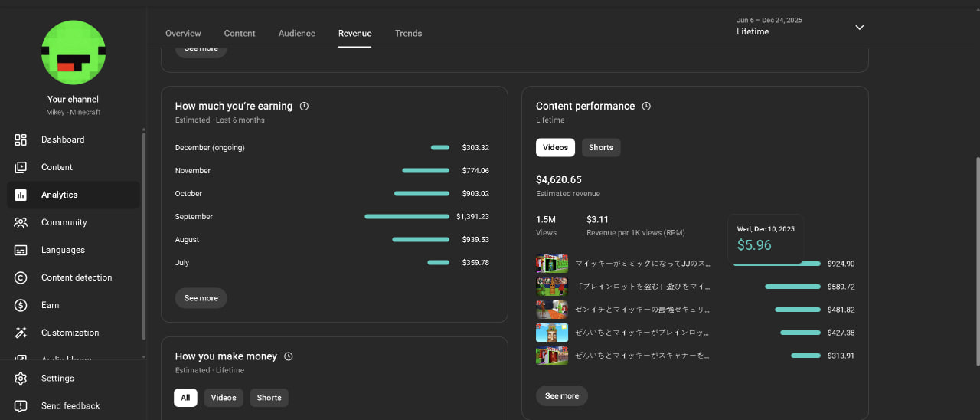Click the Content sidebar icon
The width and height of the screenshot is (980, 420).
(x=21, y=167)
